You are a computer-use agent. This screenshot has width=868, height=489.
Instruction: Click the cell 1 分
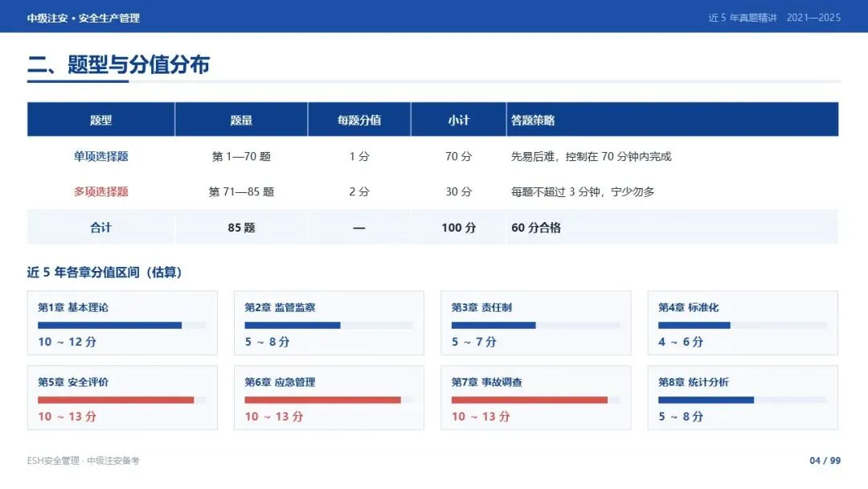(358, 156)
